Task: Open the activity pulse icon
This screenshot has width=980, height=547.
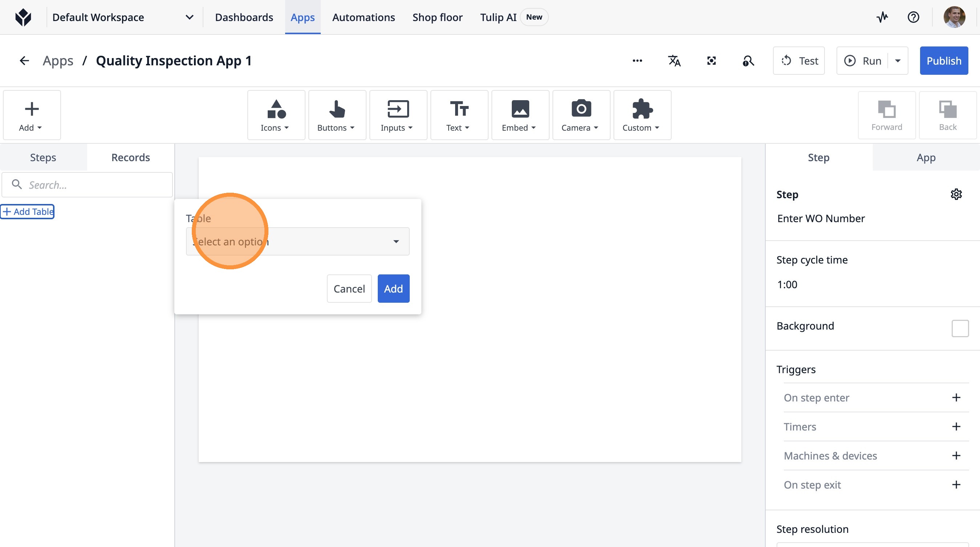Action: (882, 17)
